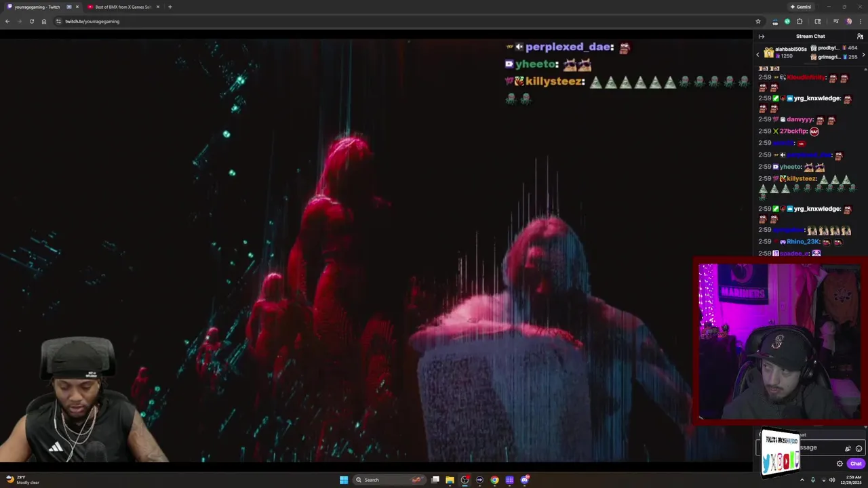Open Chrome three-dot menu
This screenshot has width=868, height=488.
tap(861, 21)
